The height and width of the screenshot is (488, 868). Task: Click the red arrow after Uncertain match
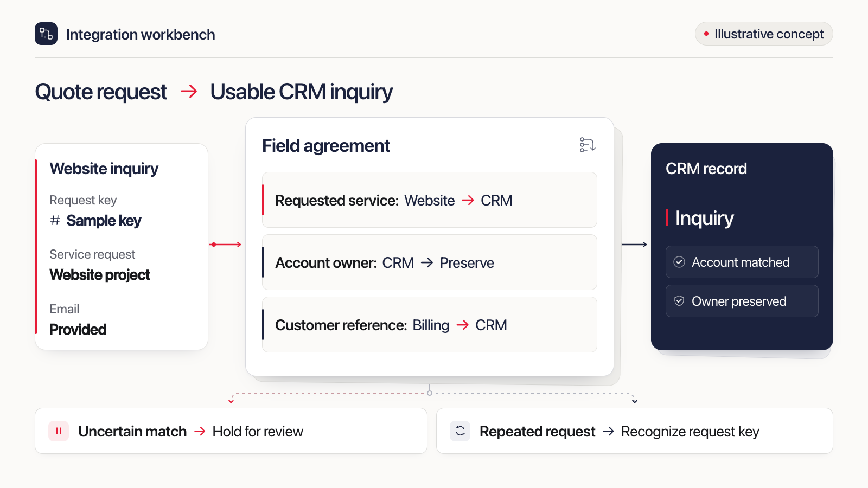pos(200,431)
